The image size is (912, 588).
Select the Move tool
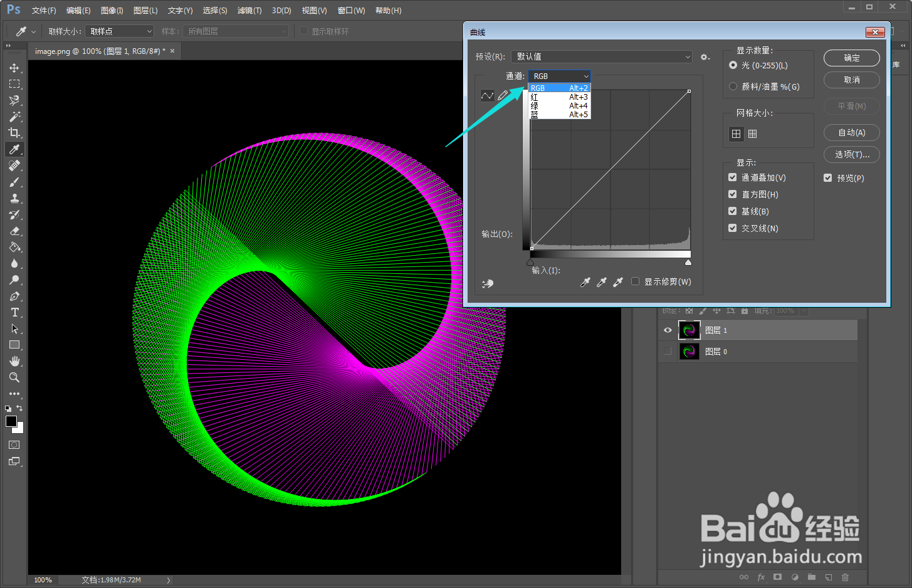tap(14, 68)
